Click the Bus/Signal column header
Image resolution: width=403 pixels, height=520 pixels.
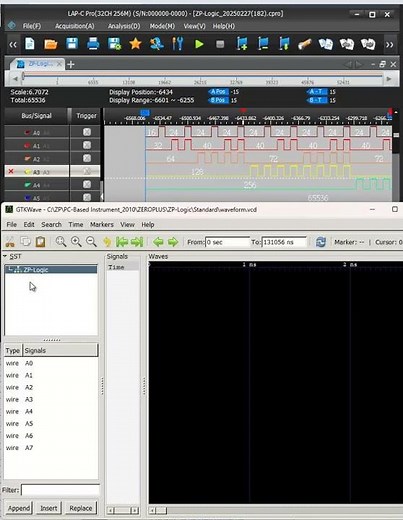coord(36,116)
